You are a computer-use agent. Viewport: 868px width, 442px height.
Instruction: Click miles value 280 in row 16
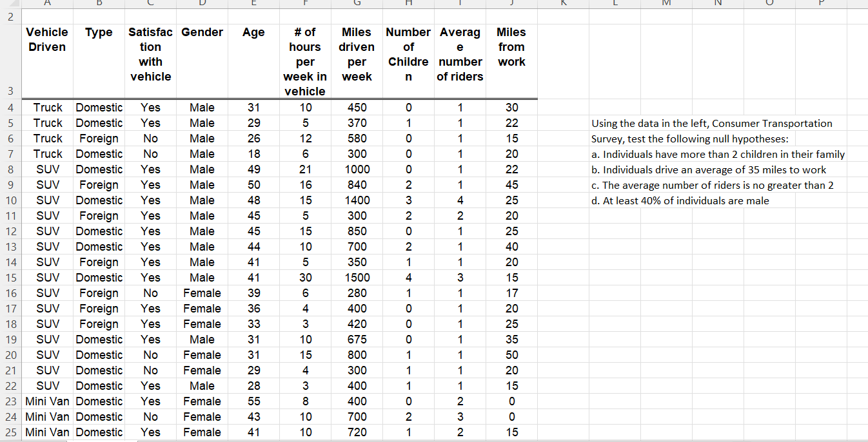click(357, 293)
